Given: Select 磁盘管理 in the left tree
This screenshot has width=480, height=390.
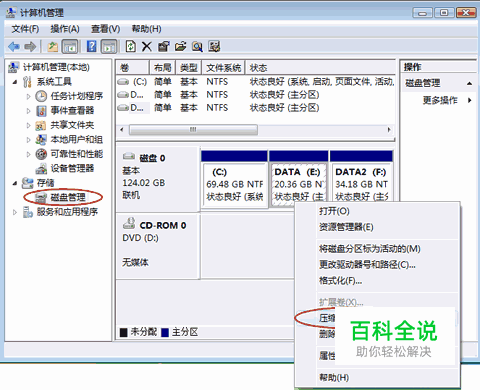Looking at the screenshot, I should [68, 198].
